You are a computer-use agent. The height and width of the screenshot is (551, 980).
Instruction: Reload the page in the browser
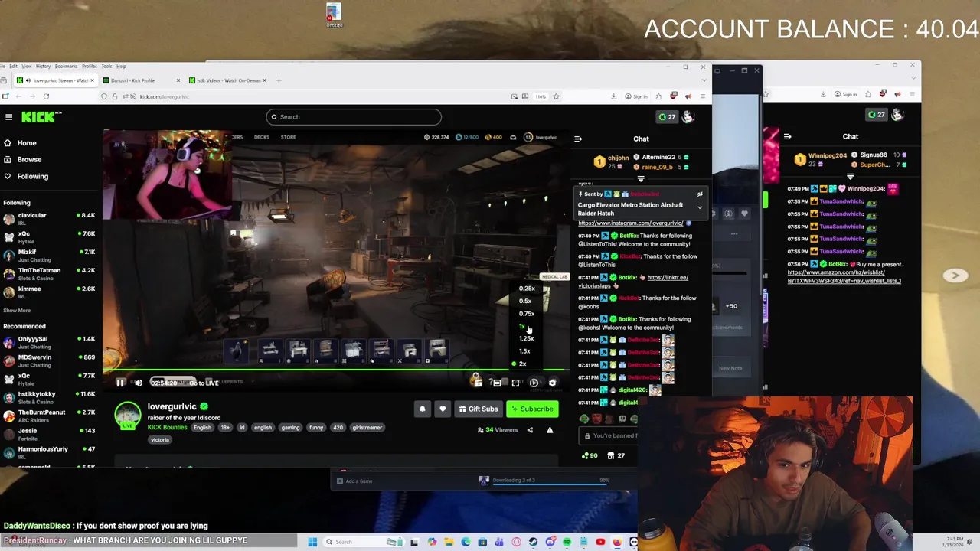pyautogui.click(x=46, y=96)
